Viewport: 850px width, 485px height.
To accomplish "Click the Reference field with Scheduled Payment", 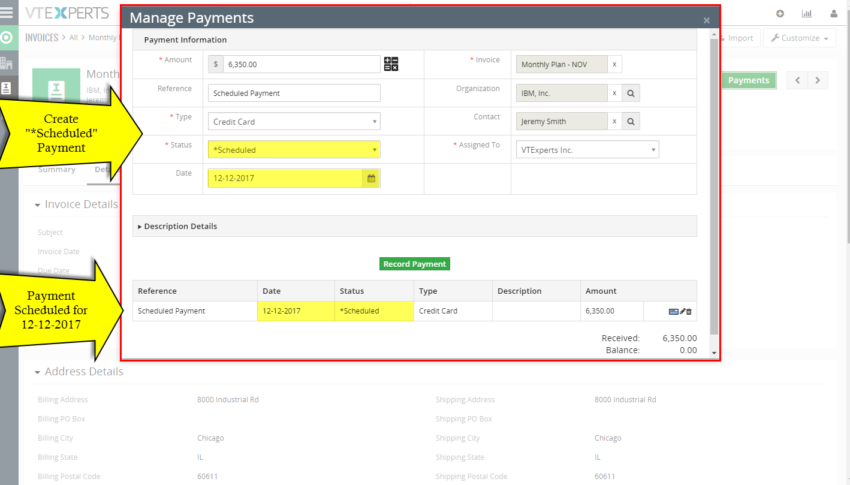I will pos(294,93).
